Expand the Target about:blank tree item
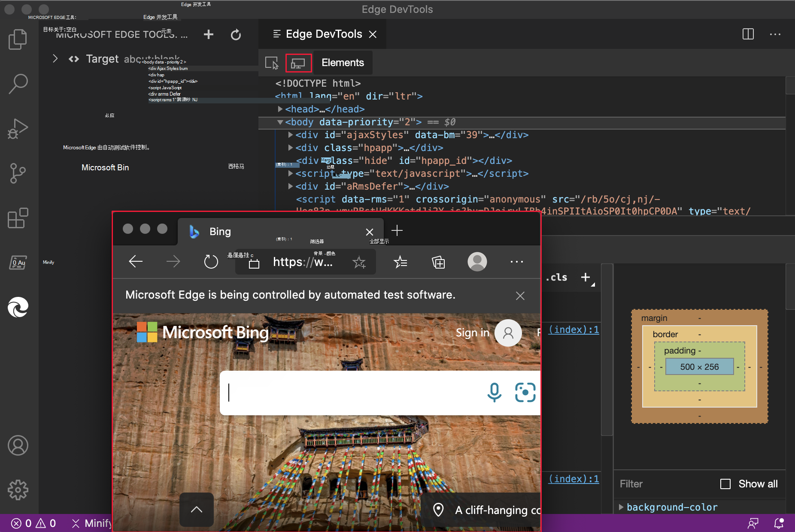 (55, 59)
